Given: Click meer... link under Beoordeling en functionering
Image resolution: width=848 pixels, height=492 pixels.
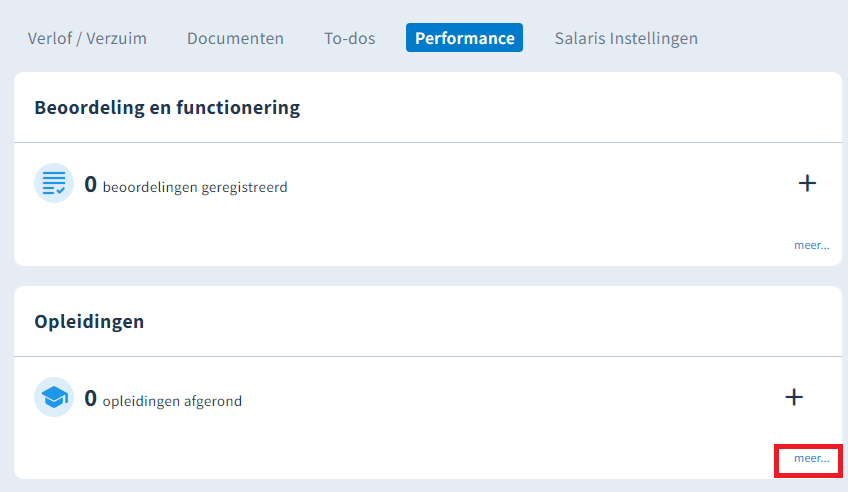Looking at the screenshot, I should (x=811, y=245).
